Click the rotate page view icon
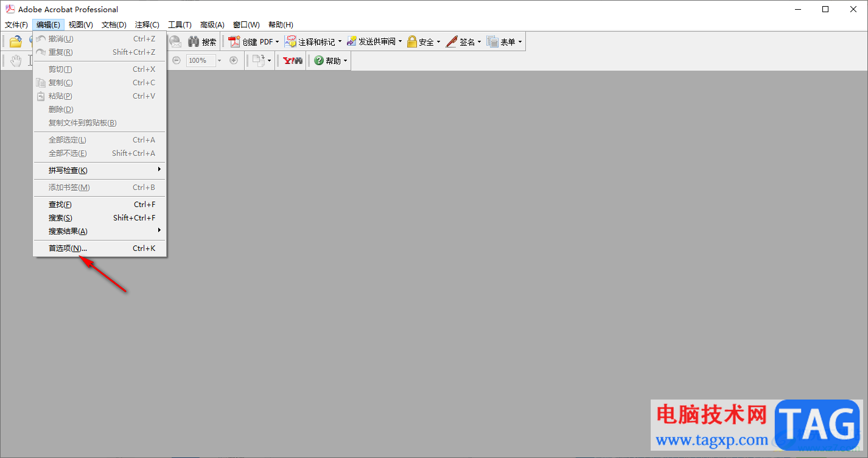868x458 pixels. pos(259,60)
